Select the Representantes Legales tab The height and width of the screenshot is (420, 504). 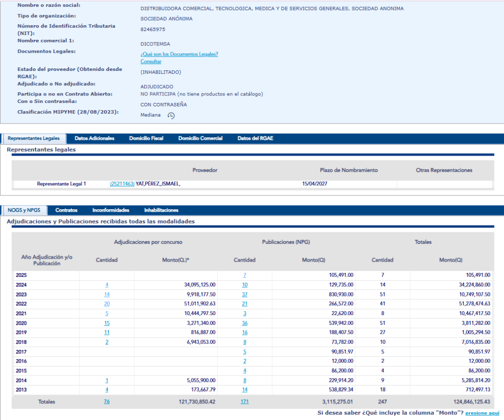[34, 138]
